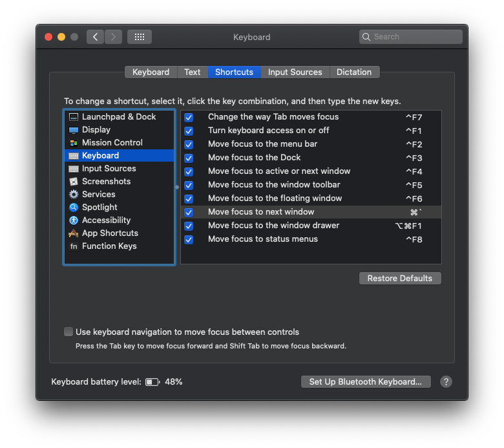Select Accessibility category

[120, 220]
